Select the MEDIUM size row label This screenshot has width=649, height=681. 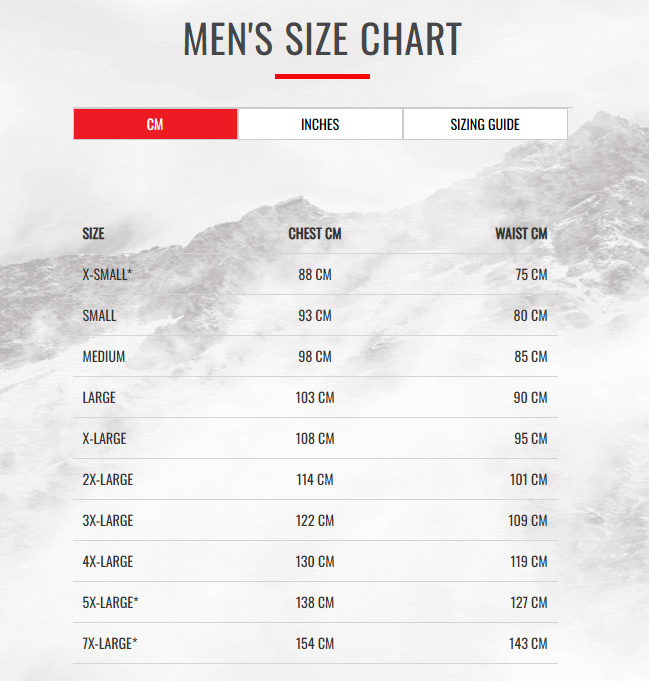pos(104,357)
